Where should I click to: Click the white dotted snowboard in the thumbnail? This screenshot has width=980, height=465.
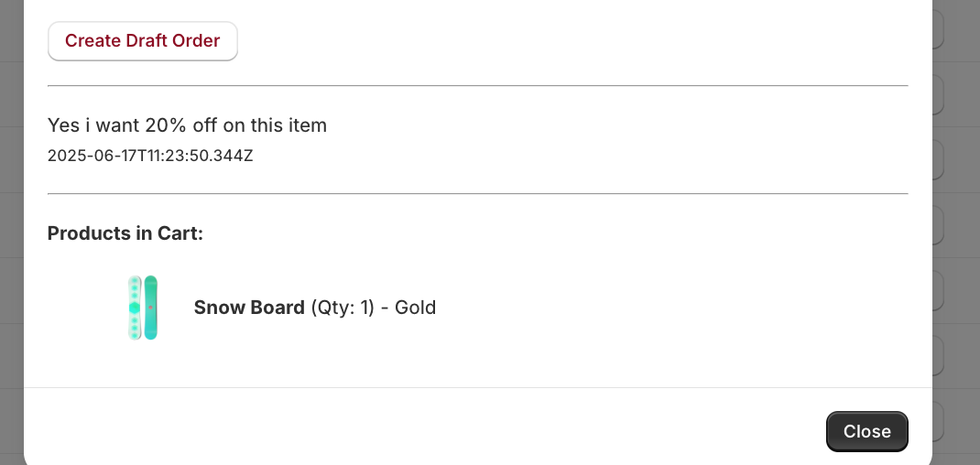click(x=135, y=308)
